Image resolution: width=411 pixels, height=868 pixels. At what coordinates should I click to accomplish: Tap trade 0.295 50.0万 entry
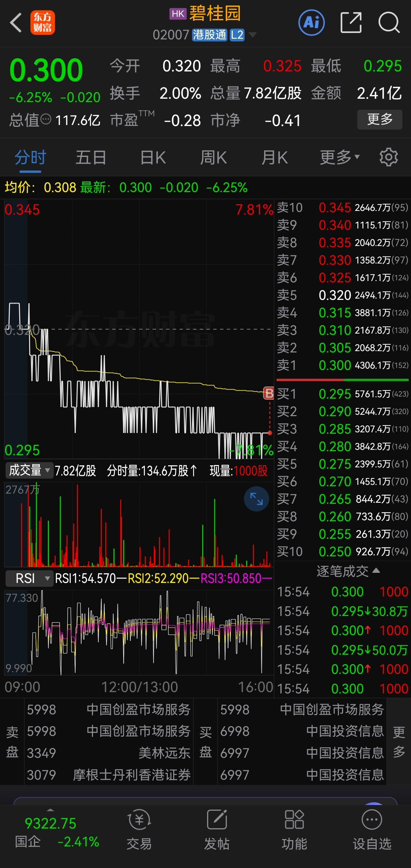click(343, 650)
